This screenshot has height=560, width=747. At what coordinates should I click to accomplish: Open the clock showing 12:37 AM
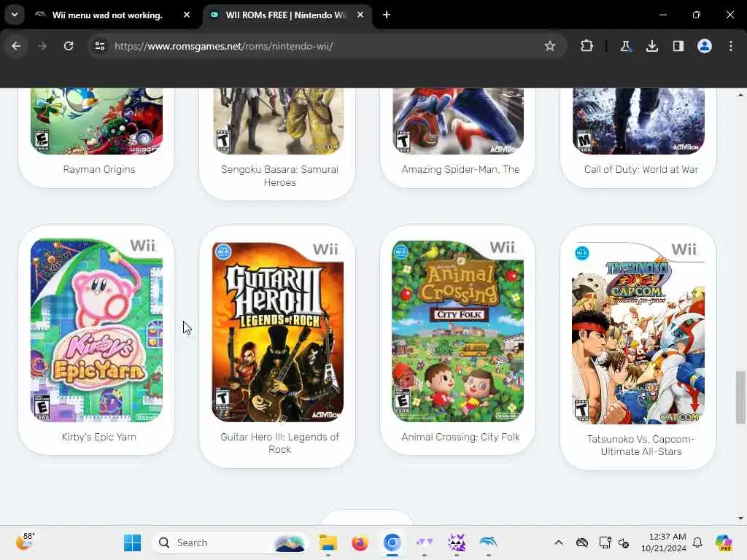pyautogui.click(x=663, y=542)
